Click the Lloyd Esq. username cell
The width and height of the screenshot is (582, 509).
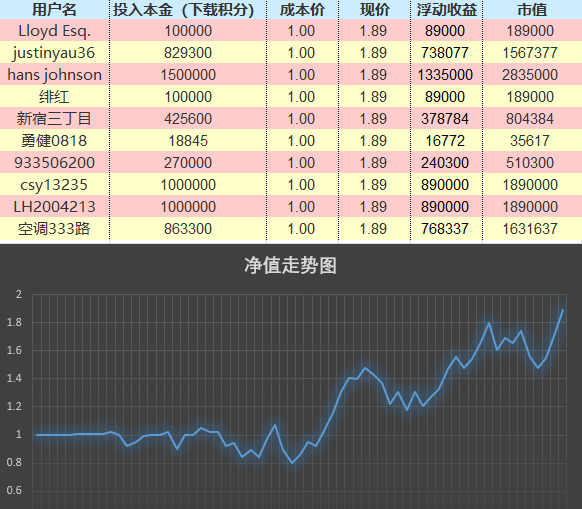(54, 30)
